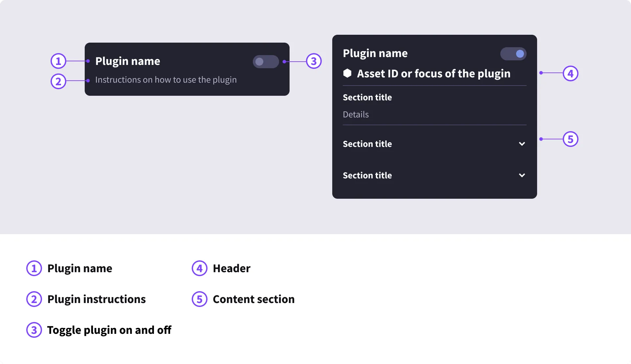This screenshot has height=364, width=631.
Task: Click Plugin name in the collapsed card
Action: pyautogui.click(x=127, y=61)
